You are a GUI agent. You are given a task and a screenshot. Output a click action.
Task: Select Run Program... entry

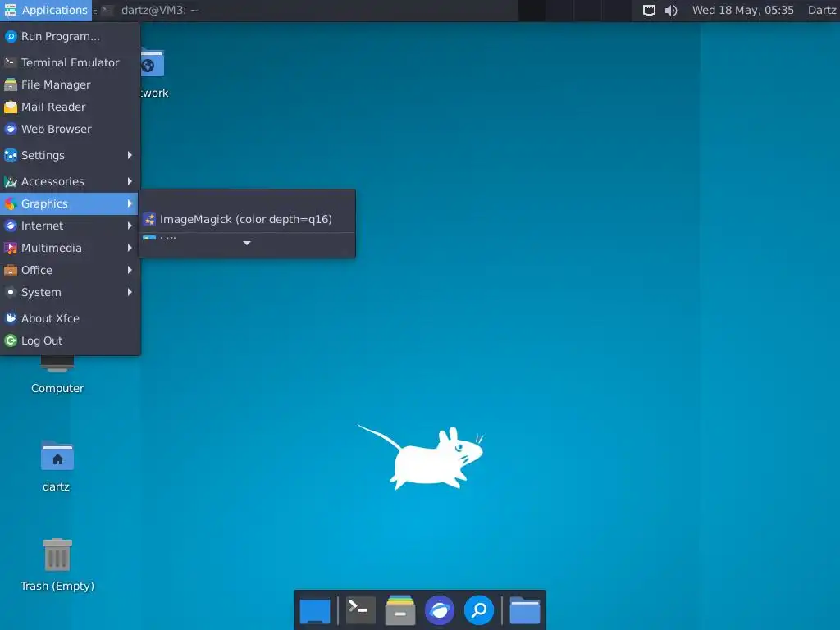(x=70, y=36)
